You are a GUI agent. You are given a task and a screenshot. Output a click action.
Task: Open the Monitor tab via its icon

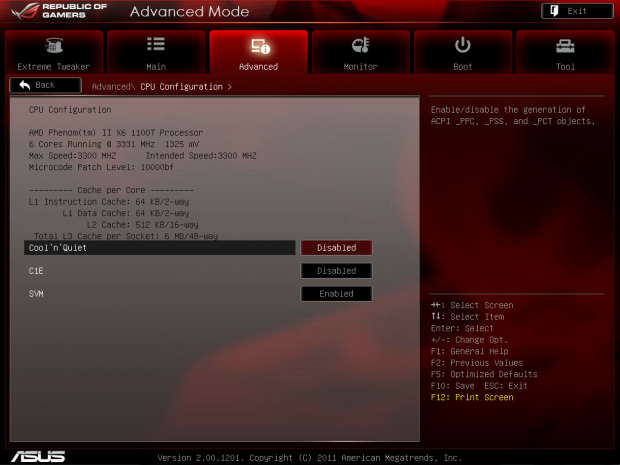(360, 46)
